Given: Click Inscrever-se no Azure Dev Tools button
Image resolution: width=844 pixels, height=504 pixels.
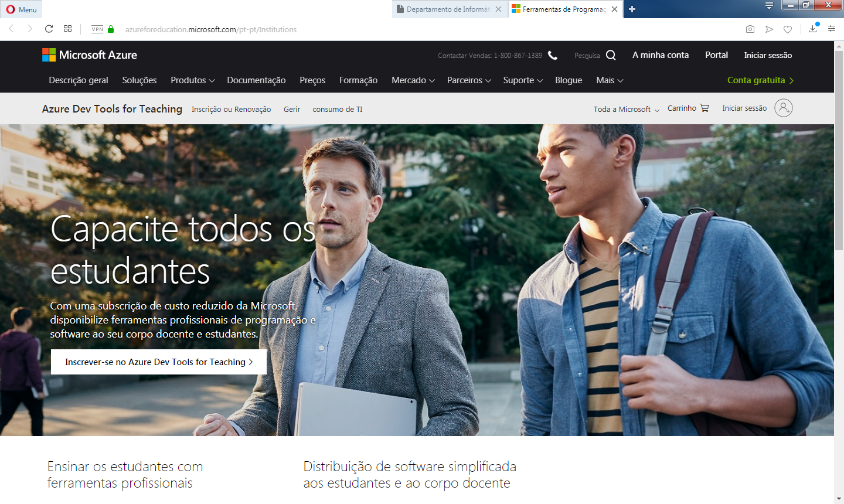Looking at the screenshot, I should (159, 362).
